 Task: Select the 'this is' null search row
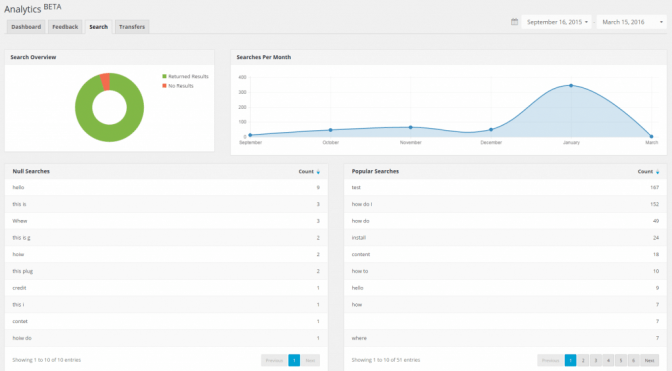pos(166,204)
